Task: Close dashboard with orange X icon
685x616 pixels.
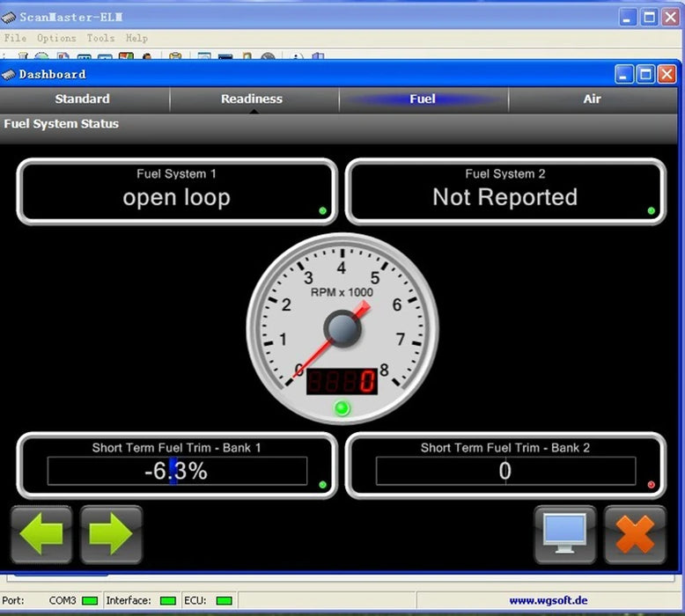Action: pos(634,534)
